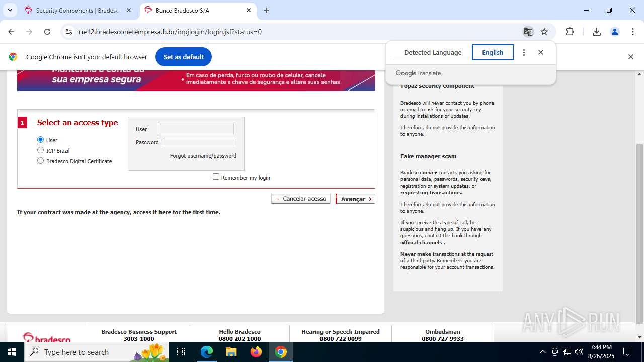Open access it here for the first time link

(x=177, y=212)
